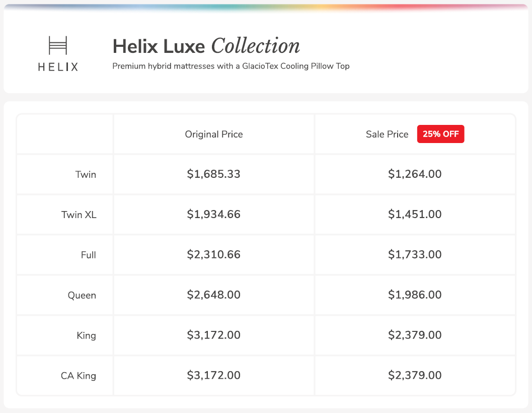The image size is (532, 413).
Task: Click the Full sale price $1,733.00
Action: pos(415,255)
